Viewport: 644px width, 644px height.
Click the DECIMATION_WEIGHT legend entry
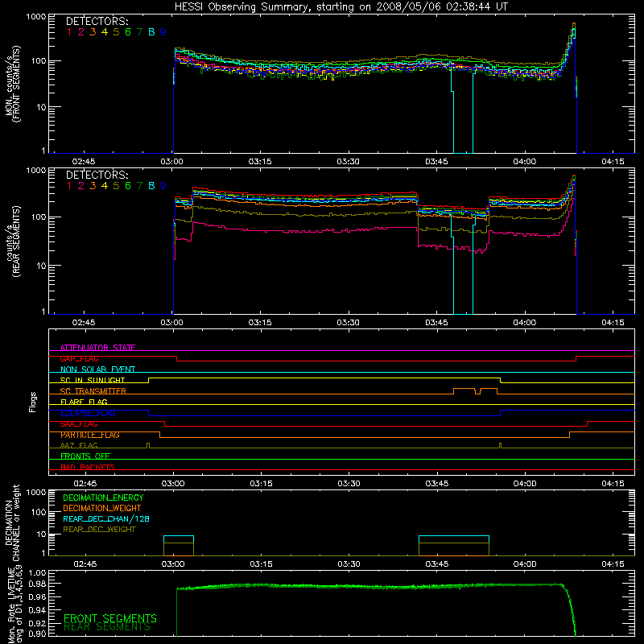pos(102,508)
